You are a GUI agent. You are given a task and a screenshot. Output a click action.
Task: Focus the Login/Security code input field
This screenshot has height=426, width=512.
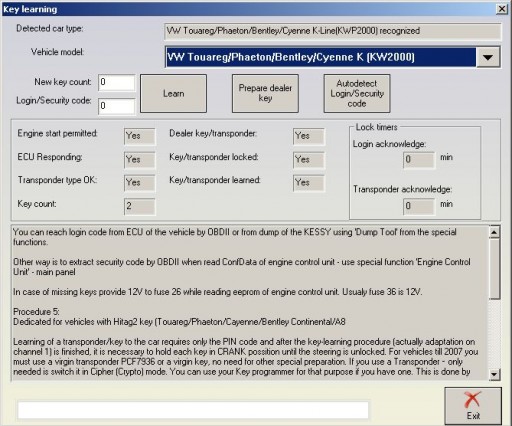click(x=117, y=106)
